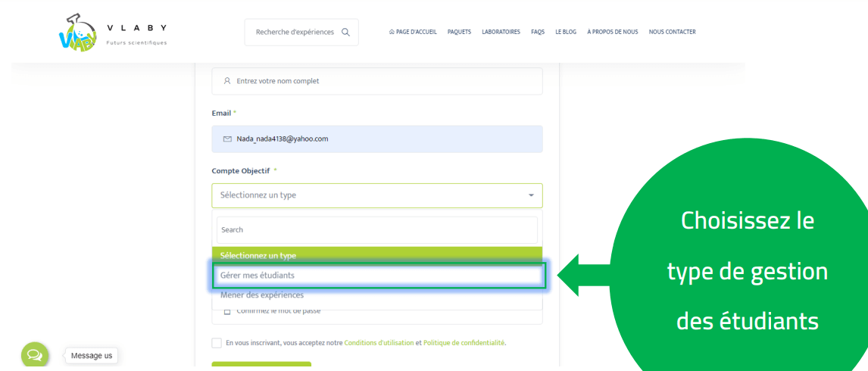Click the envelope icon in email field
This screenshot has width=868, height=371.
[x=227, y=139]
